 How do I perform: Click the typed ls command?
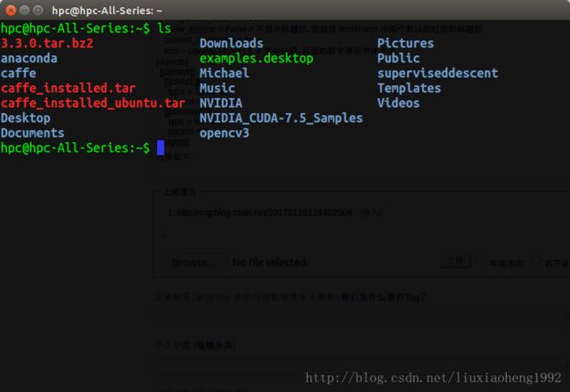click(x=164, y=28)
